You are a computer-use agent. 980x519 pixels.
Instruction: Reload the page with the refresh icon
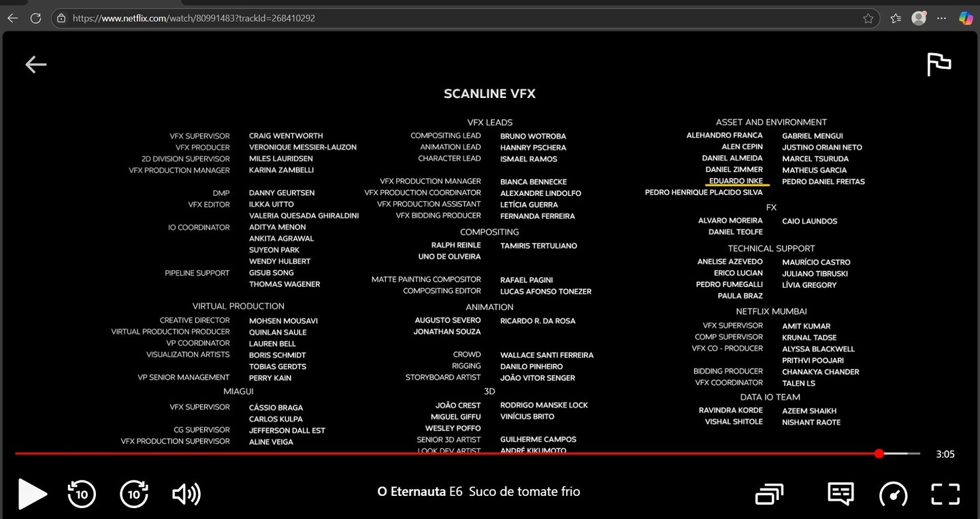click(35, 18)
